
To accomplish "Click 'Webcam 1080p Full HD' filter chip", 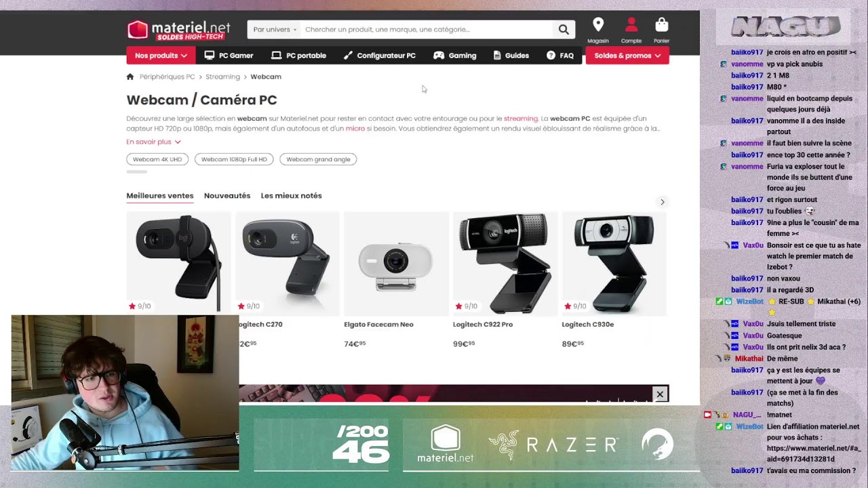I will 234,159.
